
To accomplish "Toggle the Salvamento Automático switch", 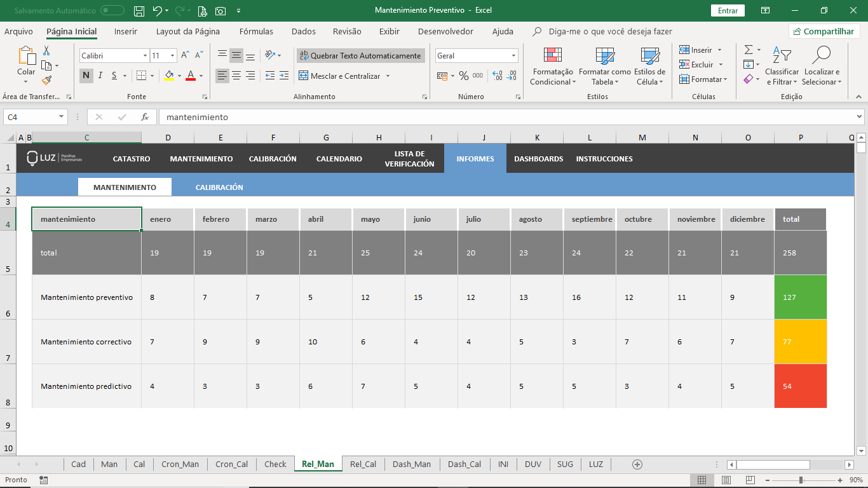I will (112, 10).
